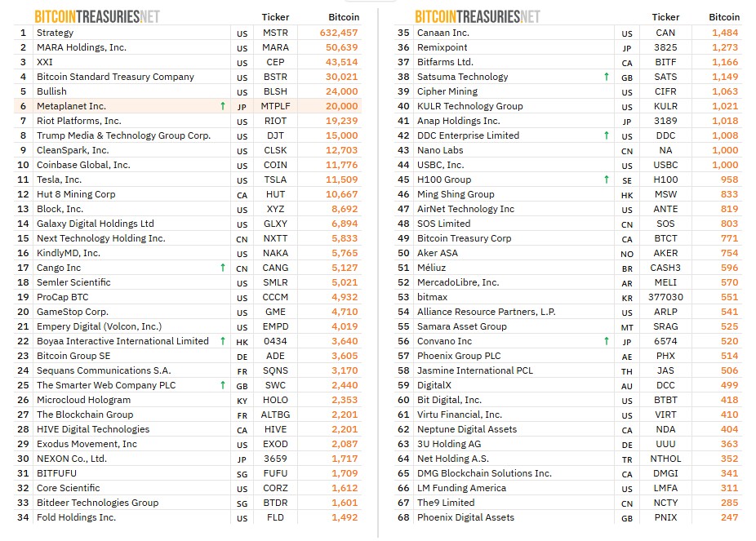Open Virtu Financial, Inc. entry
756x541 pixels.
click(x=460, y=415)
